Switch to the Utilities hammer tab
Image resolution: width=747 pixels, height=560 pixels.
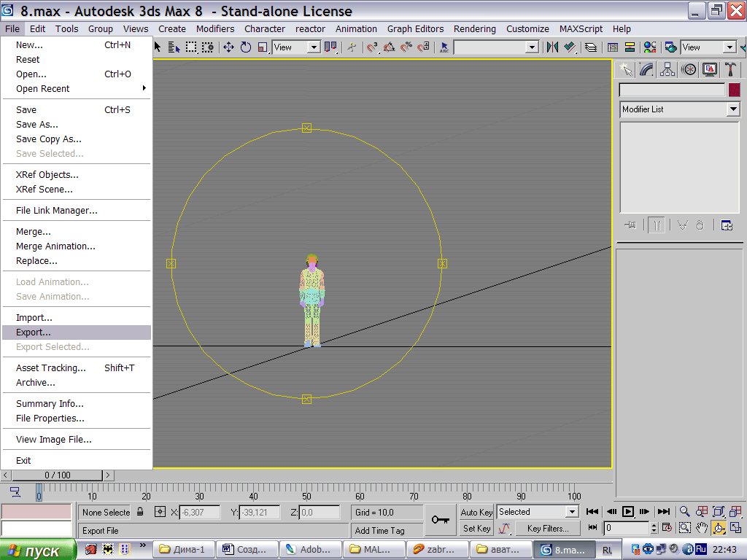730,69
